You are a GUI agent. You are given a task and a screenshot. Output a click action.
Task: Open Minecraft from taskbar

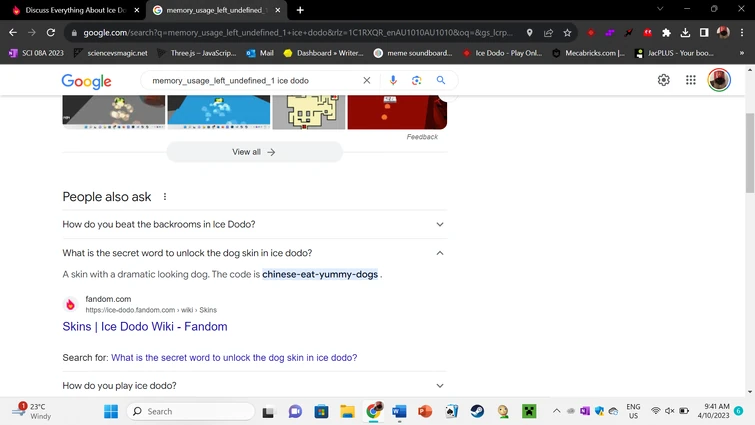pos(529,412)
